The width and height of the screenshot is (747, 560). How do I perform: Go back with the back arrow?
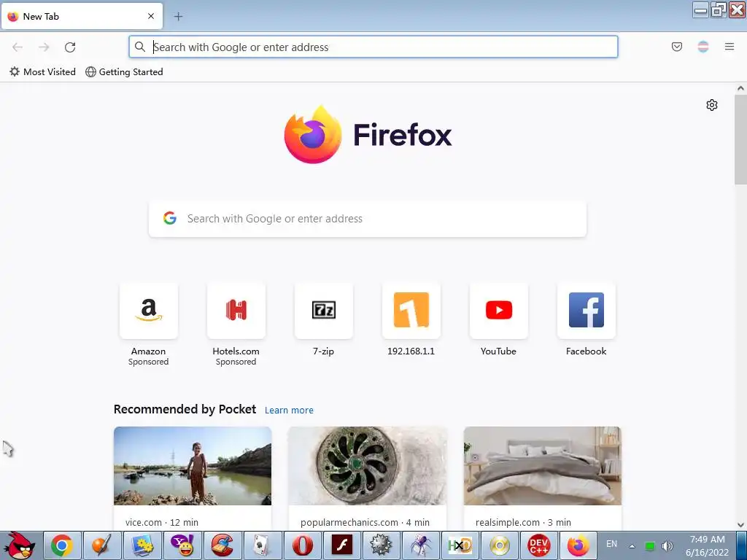[x=18, y=47]
